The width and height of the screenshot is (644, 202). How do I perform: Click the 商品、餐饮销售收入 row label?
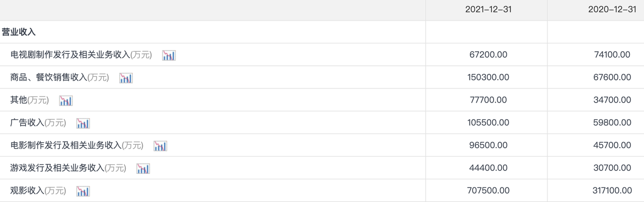tap(49, 77)
